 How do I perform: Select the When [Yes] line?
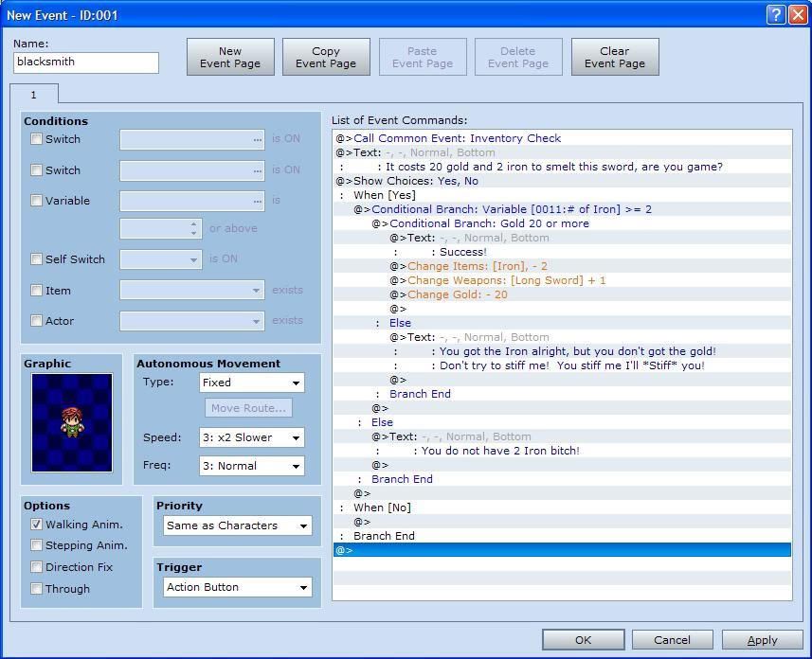[x=563, y=195]
